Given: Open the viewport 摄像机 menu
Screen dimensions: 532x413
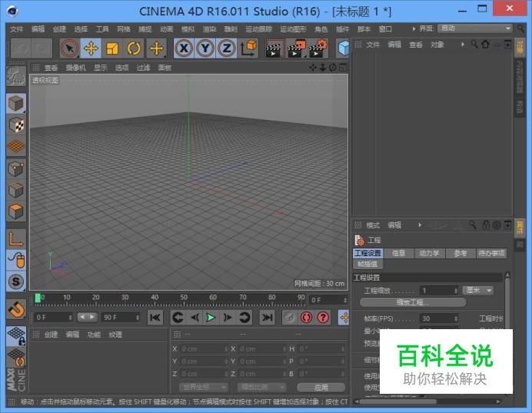Looking at the screenshot, I should (75, 68).
